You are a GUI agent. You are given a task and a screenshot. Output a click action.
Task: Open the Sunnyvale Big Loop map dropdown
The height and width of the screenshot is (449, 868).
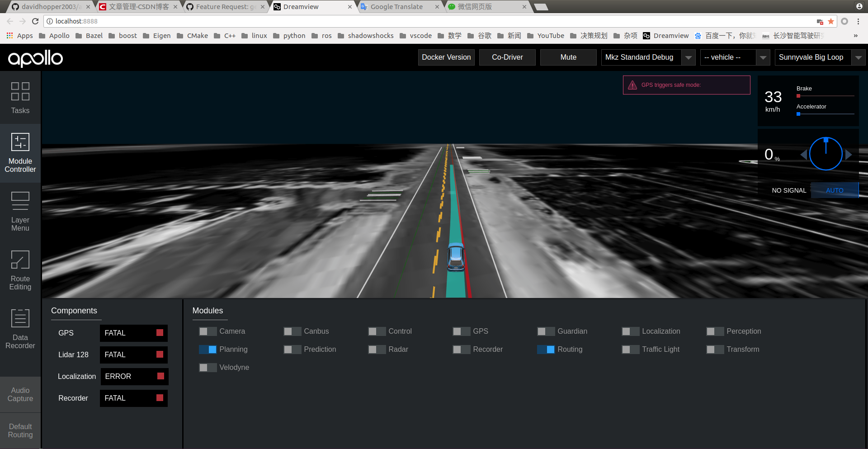(859, 57)
